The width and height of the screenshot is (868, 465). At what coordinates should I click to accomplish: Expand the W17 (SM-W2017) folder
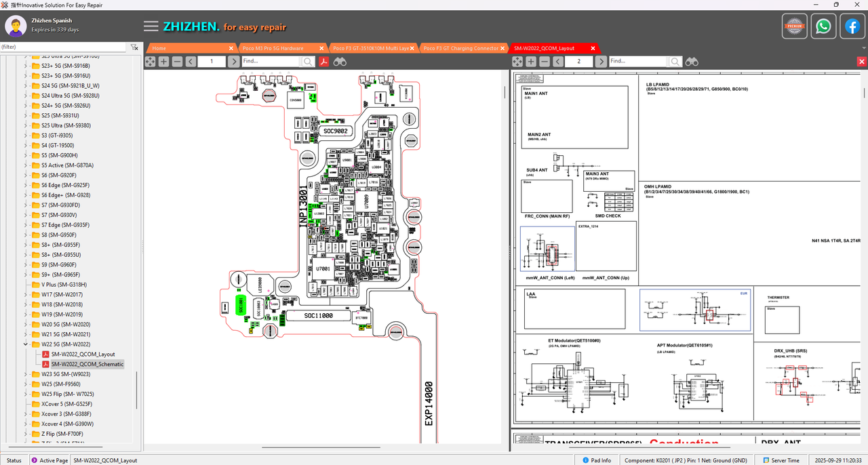(x=26, y=294)
